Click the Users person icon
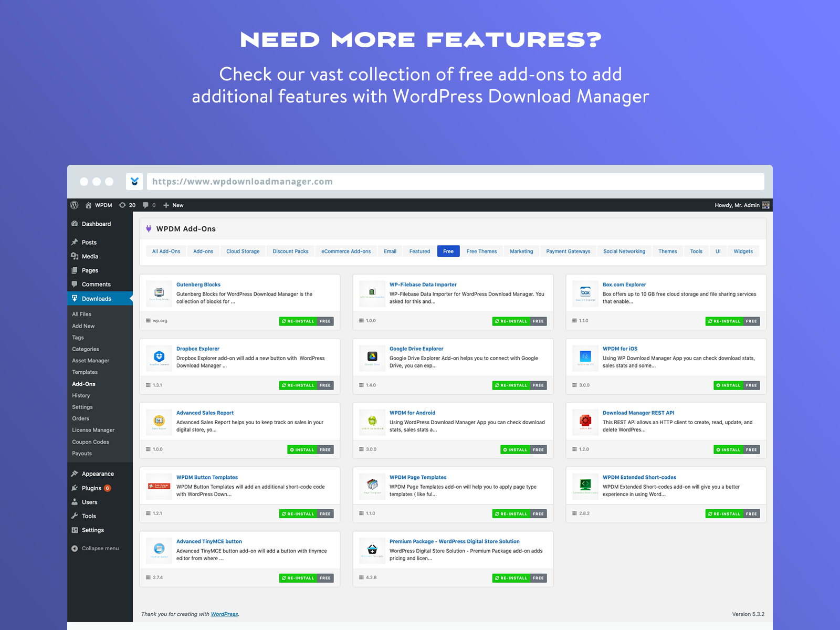Screen dimensions: 840x630 (x=75, y=502)
